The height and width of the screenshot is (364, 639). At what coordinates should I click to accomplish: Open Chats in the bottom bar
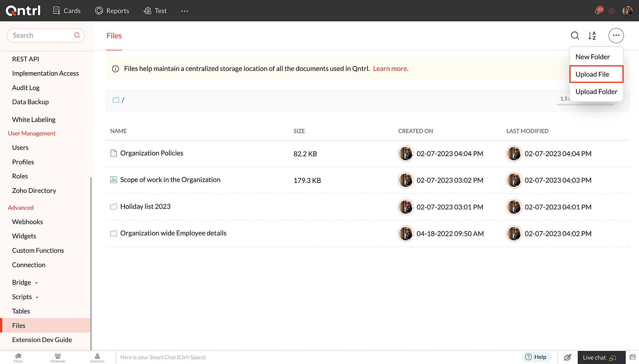tap(18, 358)
